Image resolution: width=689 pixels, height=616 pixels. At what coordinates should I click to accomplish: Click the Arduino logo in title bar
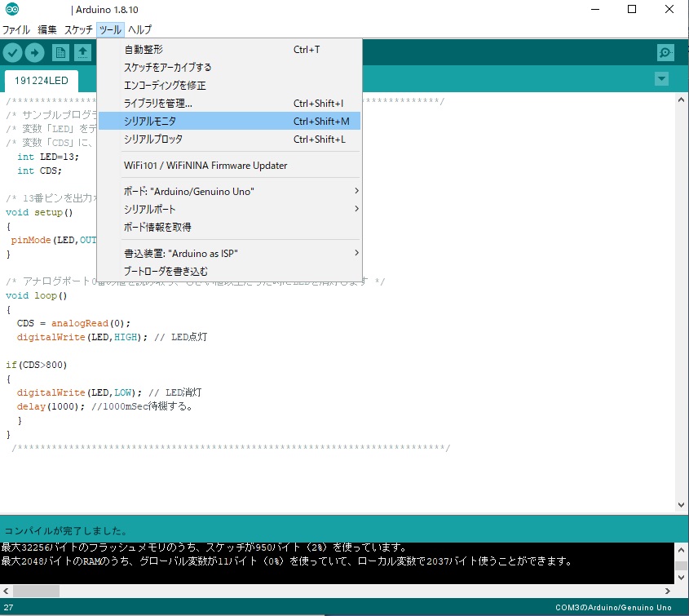11,10
